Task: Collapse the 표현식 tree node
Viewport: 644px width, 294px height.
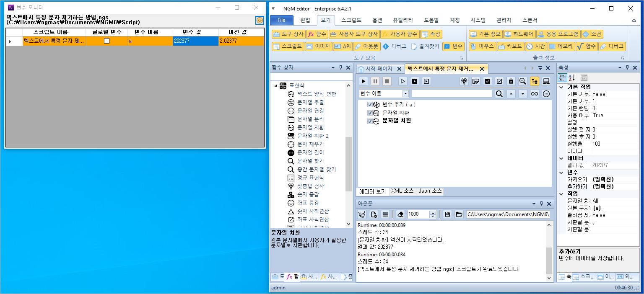Action: pos(275,85)
